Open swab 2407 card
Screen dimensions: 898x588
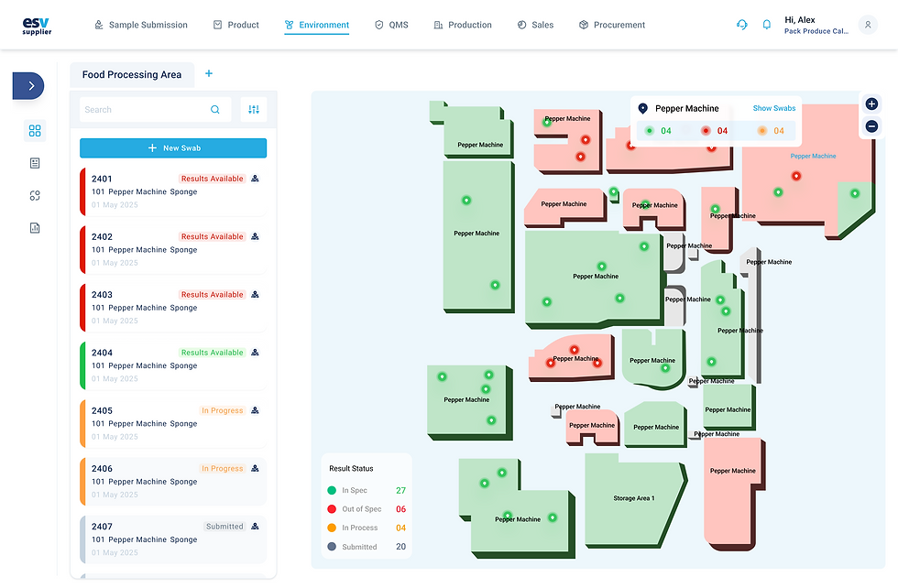pos(173,539)
